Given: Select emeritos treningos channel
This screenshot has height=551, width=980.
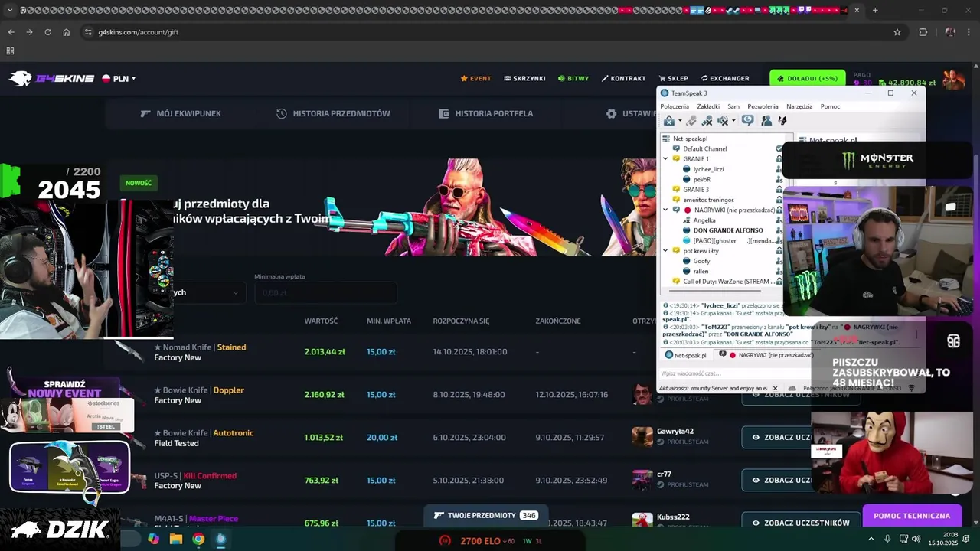Looking at the screenshot, I should click(708, 200).
